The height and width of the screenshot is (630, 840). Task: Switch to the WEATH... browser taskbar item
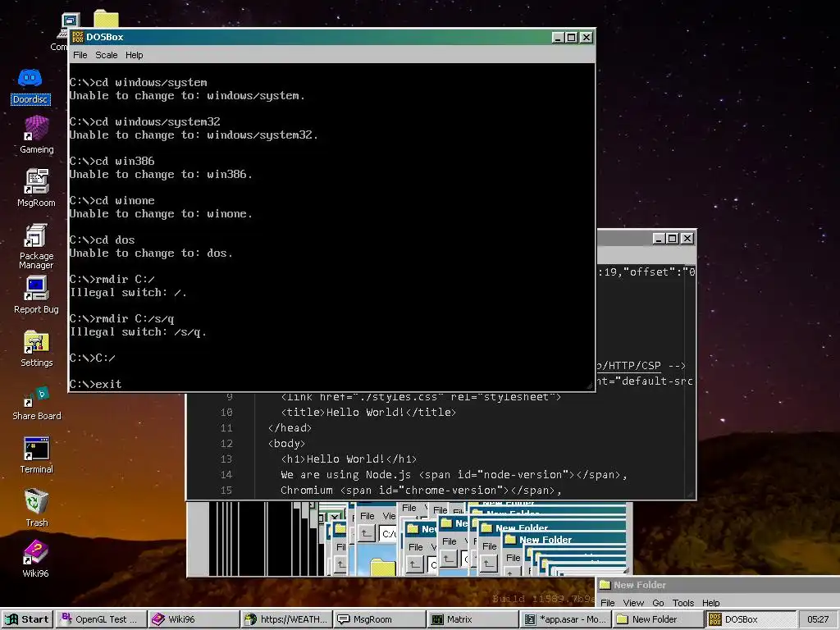coord(286,619)
